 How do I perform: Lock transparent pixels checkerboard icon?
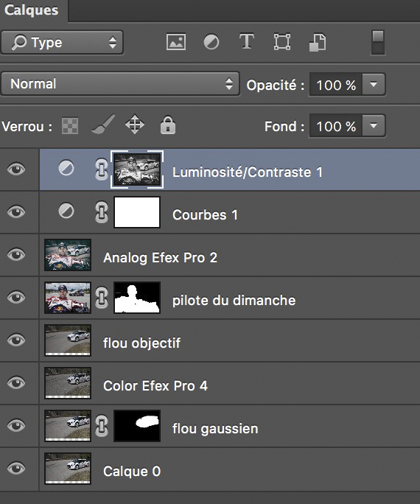(x=70, y=125)
